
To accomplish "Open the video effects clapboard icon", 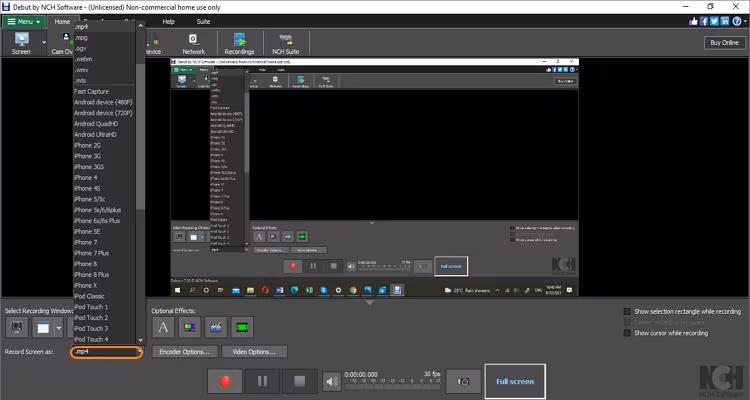I will tap(216, 327).
